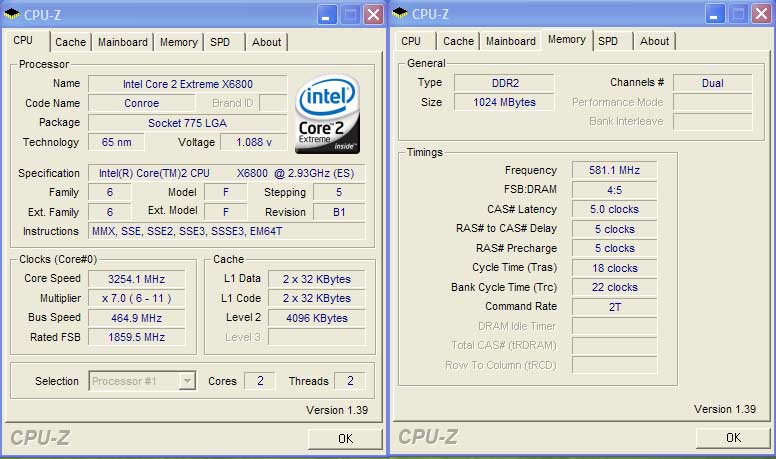Viewport: 776px width, 459px height.
Task: Click CPU-Z title bar icon in right window
Action: click(399, 14)
